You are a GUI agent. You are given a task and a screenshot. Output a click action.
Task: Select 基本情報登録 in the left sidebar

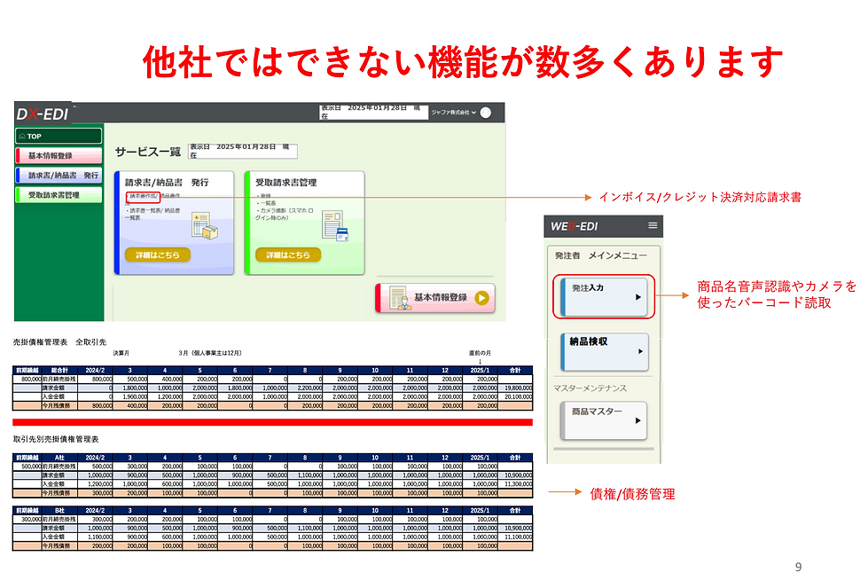(59, 155)
